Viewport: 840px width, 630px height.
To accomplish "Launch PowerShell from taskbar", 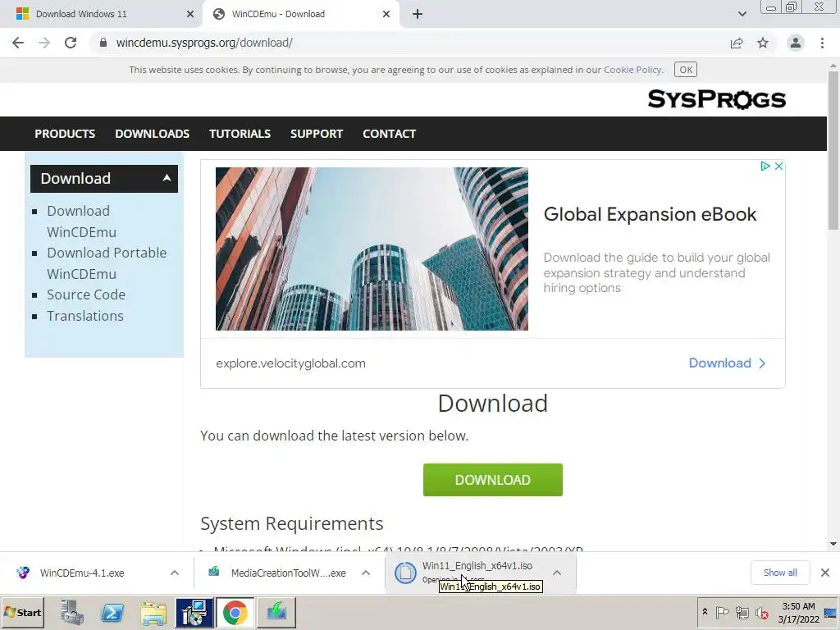I will [x=112, y=612].
